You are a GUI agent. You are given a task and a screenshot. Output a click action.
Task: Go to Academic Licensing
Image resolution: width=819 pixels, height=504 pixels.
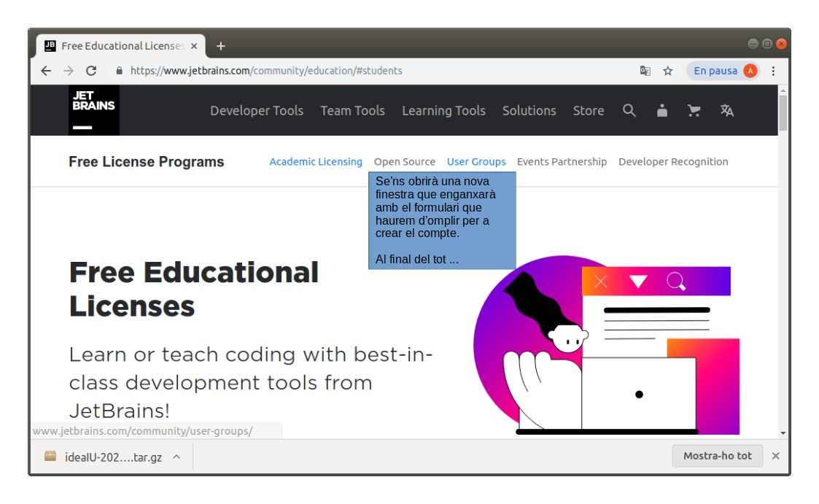(316, 162)
